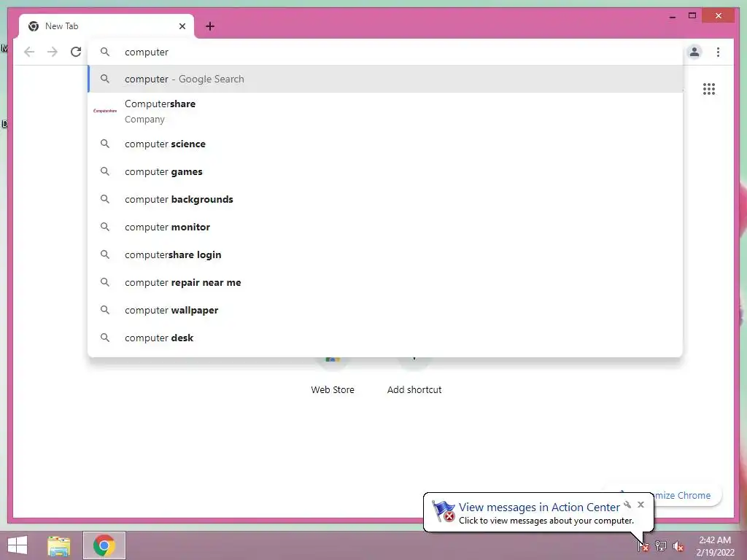Click the network tray icon
Image resolution: width=747 pixels, height=560 pixels.
click(661, 546)
